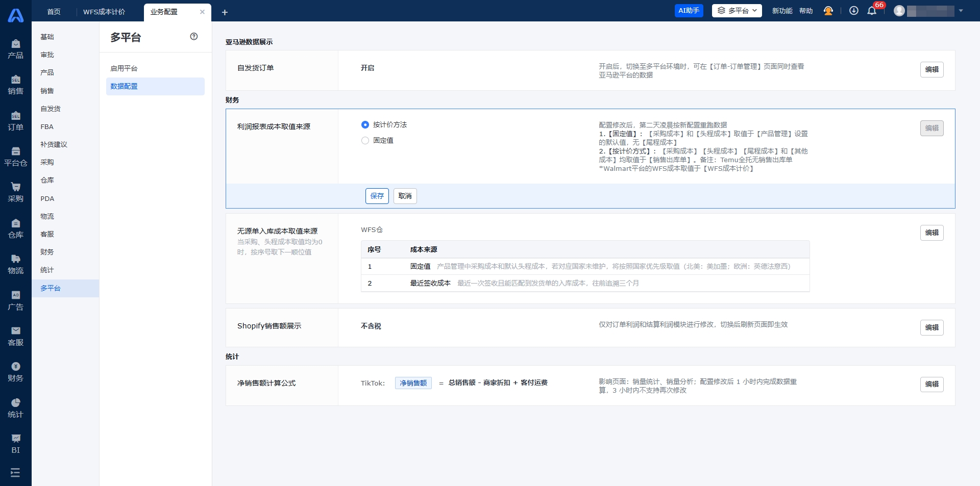
Task: Click help question mark beside 多平台
Action: (x=194, y=37)
